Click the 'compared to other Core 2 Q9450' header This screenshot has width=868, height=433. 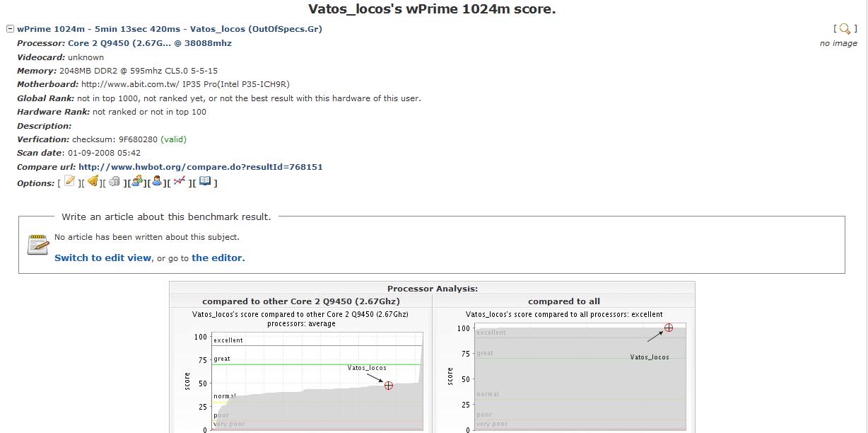pos(301,301)
